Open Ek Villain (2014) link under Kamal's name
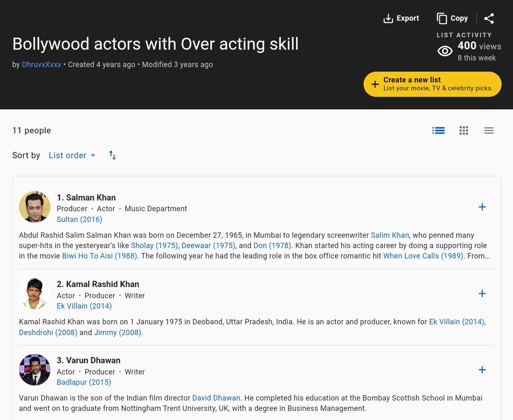The width and height of the screenshot is (513, 420). [84, 306]
